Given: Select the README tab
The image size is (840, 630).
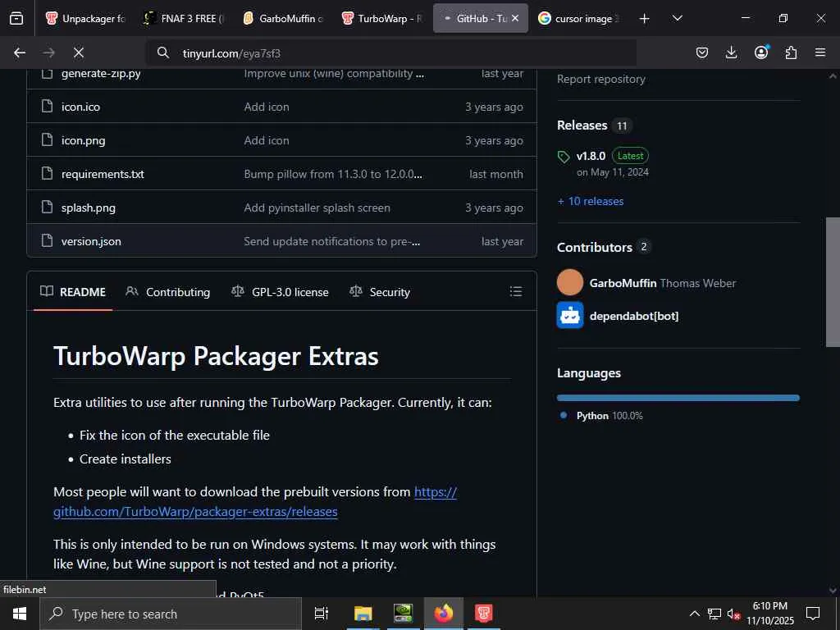Looking at the screenshot, I should tap(73, 292).
